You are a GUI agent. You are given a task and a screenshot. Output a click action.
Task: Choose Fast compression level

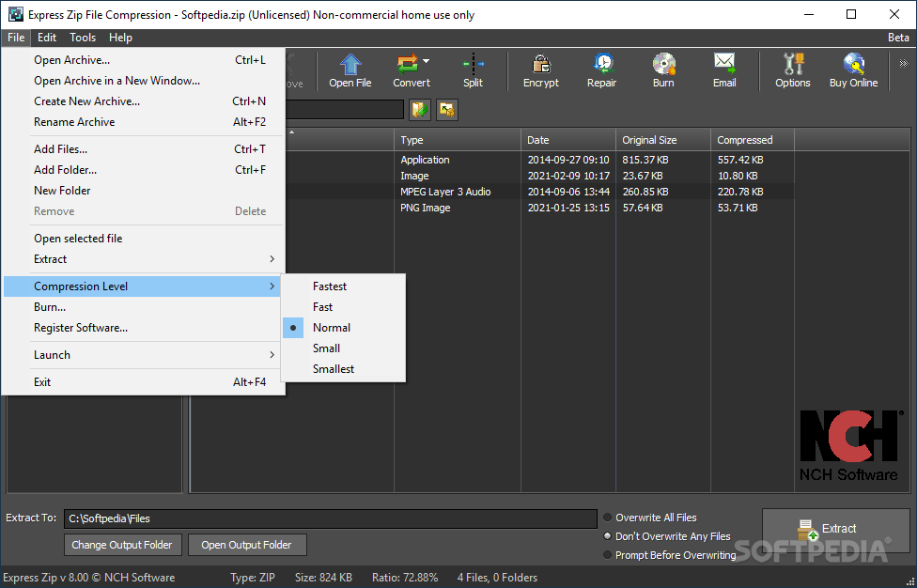pos(343,307)
